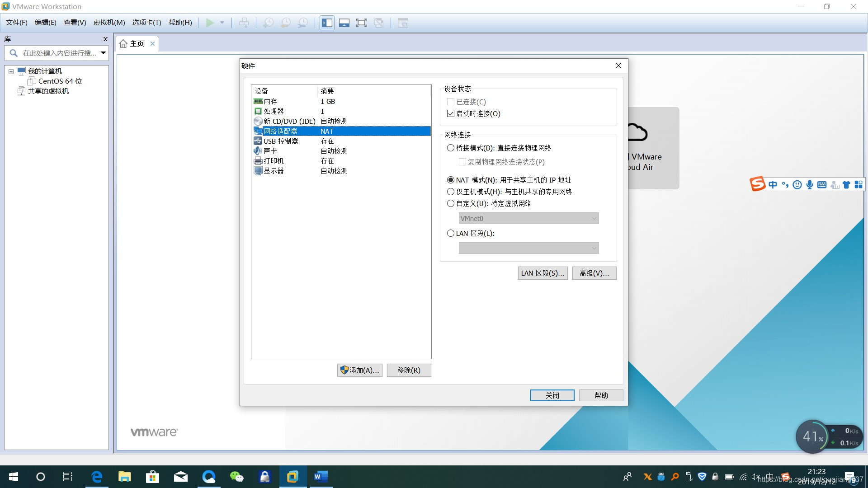
Task: Select NAT 模式(N) radio button
Action: point(450,180)
